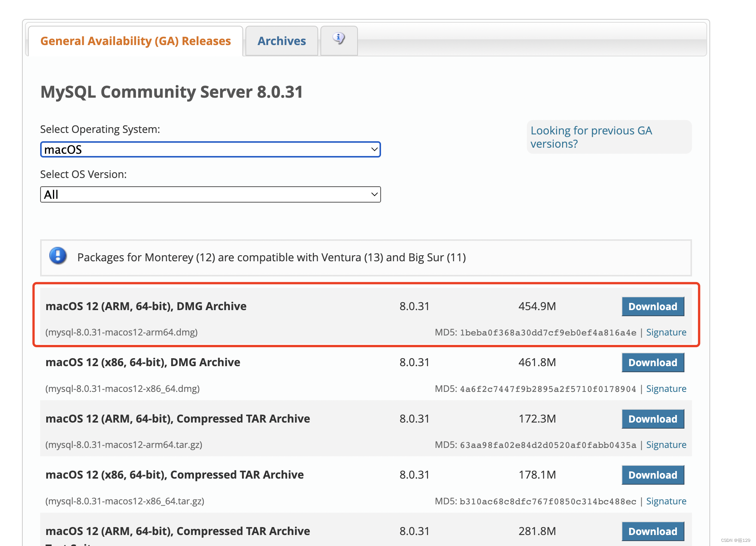This screenshot has height=546, width=756.
Task: Click the MD5 value 4a6f2c7447f9b2895a2f5710f0178904
Action: coord(548,389)
